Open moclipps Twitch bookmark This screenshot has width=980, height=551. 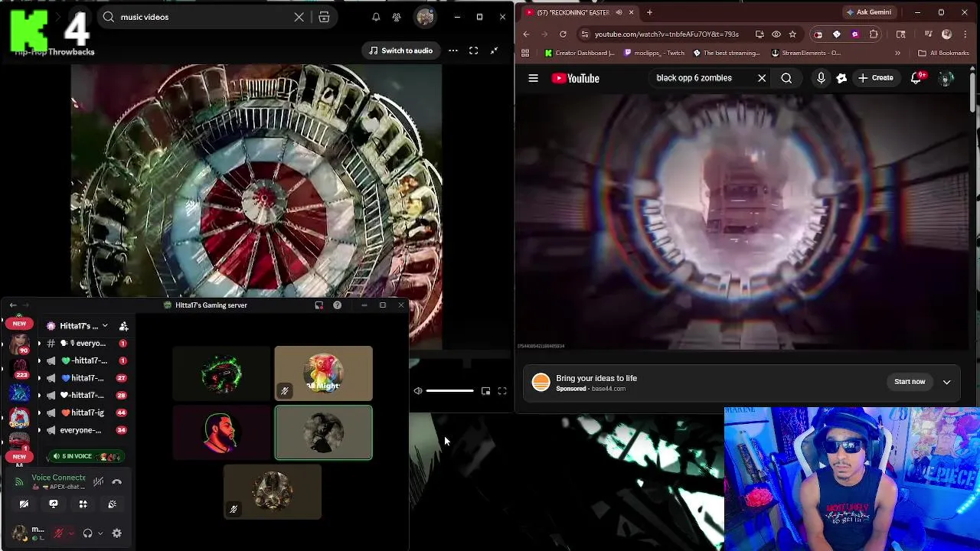coord(655,53)
